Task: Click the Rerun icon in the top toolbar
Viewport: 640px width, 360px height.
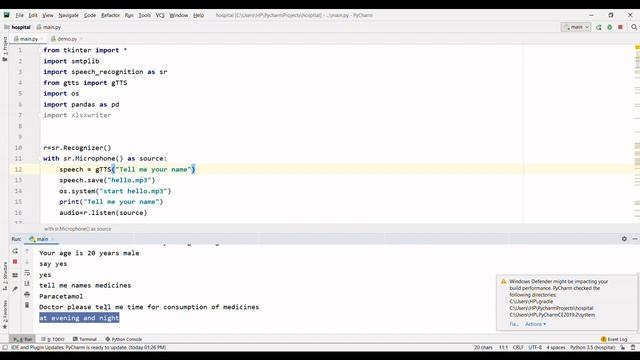Action: click(x=599, y=27)
